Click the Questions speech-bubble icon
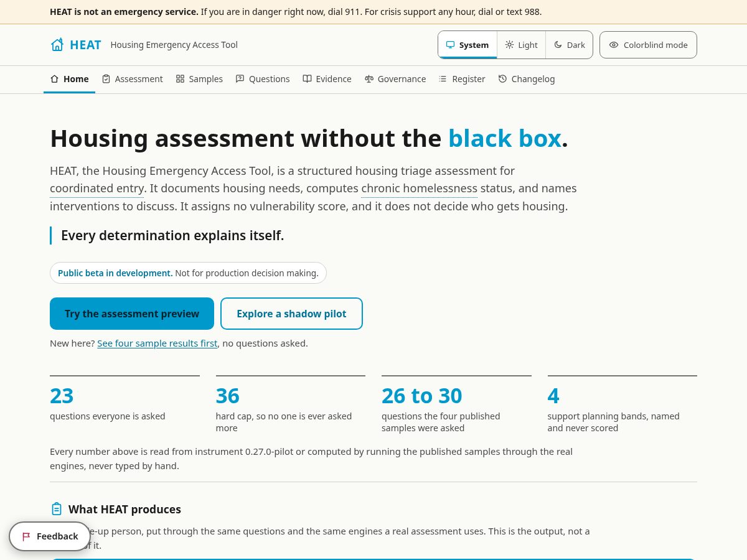The image size is (747, 560). (x=240, y=79)
